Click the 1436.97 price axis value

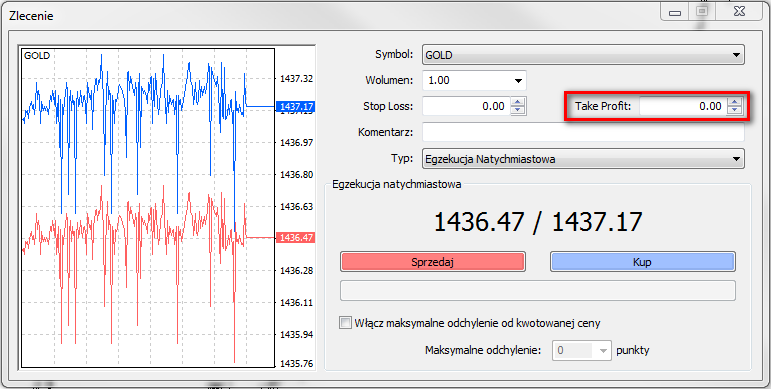pos(297,143)
